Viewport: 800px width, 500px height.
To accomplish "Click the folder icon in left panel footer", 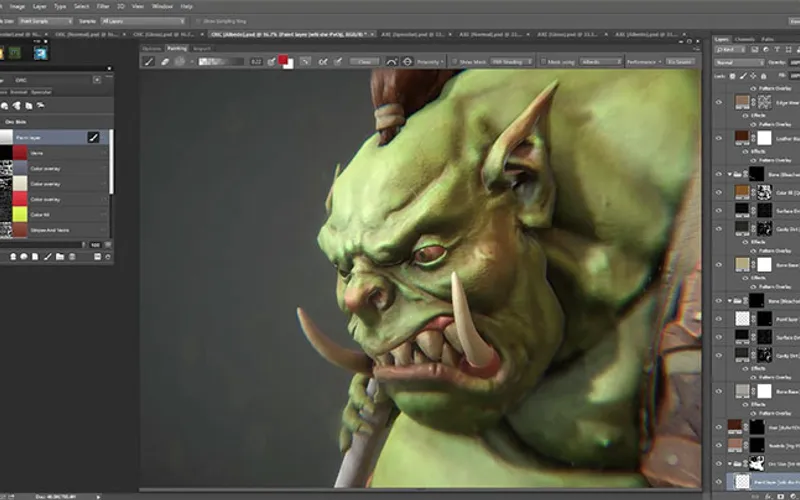I will click(60, 257).
